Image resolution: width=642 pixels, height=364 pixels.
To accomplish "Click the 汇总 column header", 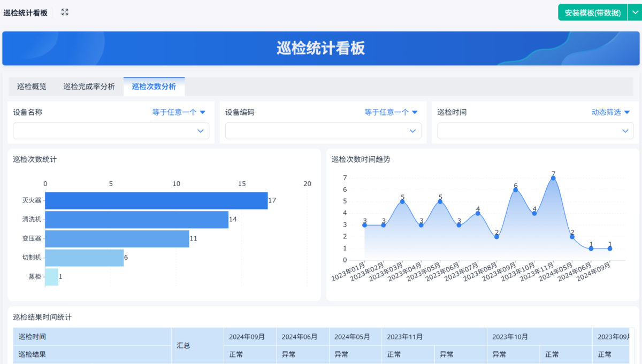I will click(184, 345).
